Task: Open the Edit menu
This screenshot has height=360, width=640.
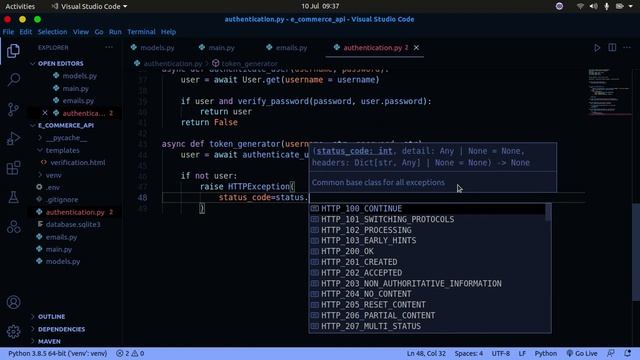Action: [25, 32]
